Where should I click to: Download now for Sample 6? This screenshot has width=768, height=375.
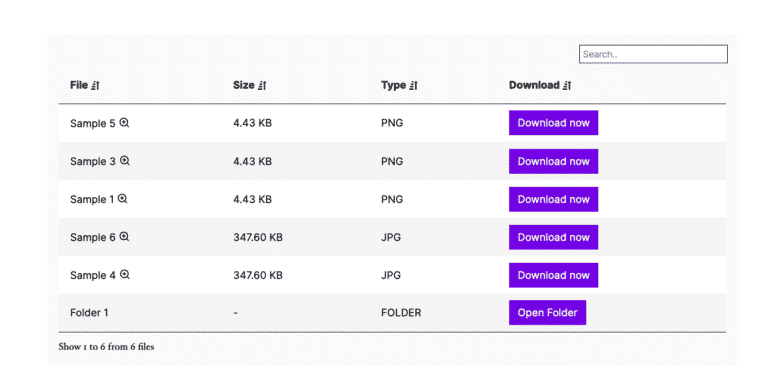click(x=553, y=237)
